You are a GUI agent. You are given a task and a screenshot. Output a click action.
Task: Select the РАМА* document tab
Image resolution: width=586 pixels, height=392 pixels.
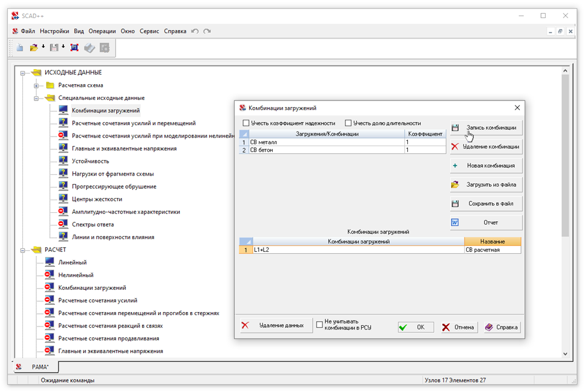36,367
